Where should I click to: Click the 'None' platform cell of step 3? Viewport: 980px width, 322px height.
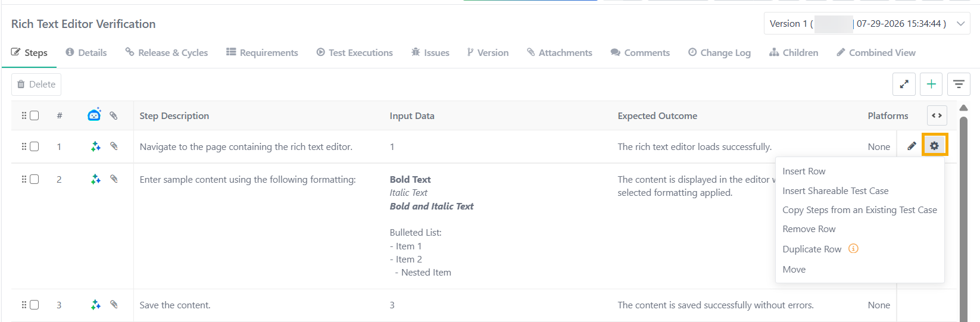tap(879, 305)
